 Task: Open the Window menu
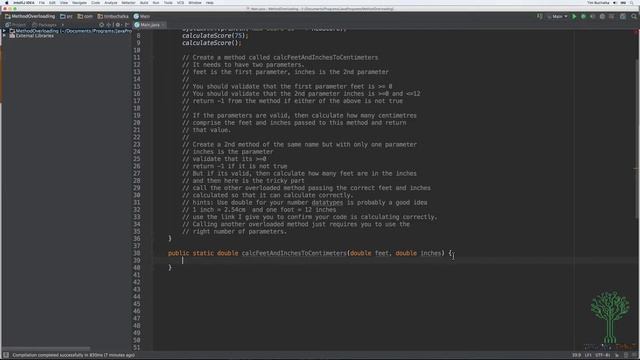click(x=195, y=2)
